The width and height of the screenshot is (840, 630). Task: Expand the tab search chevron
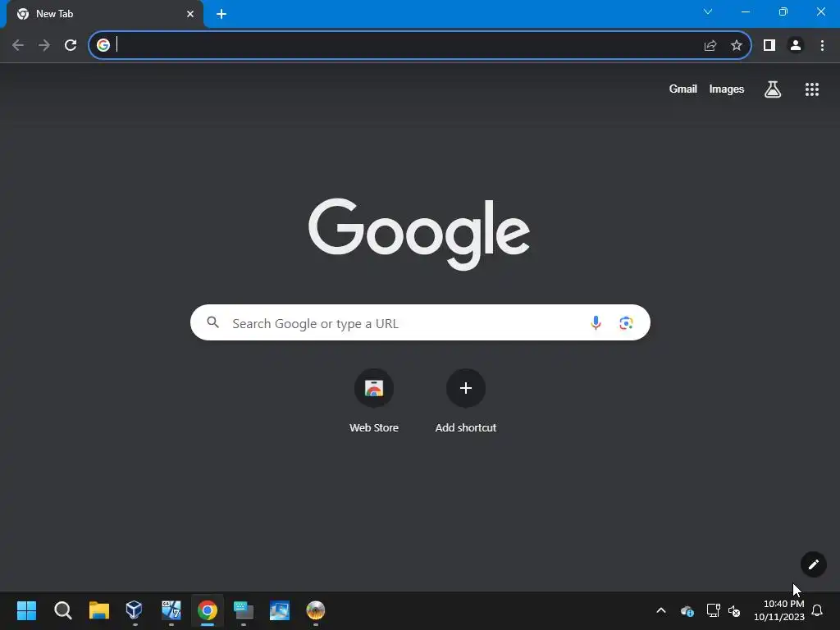pos(708,11)
